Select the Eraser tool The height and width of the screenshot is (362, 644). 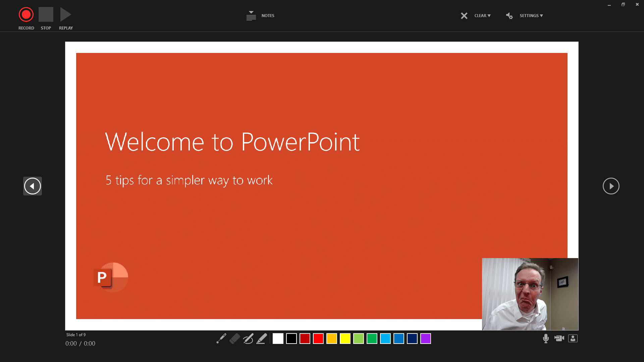point(235,339)
